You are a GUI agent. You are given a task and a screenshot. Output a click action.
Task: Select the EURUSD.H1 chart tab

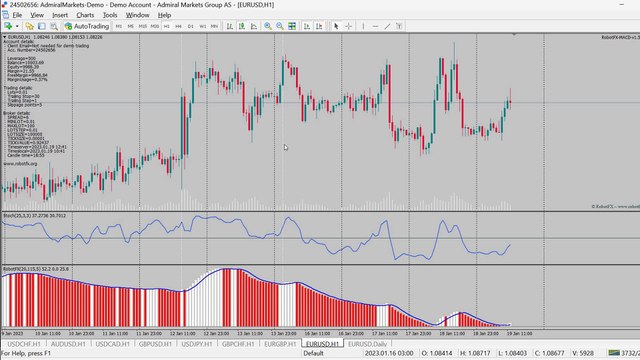point(322,344)
